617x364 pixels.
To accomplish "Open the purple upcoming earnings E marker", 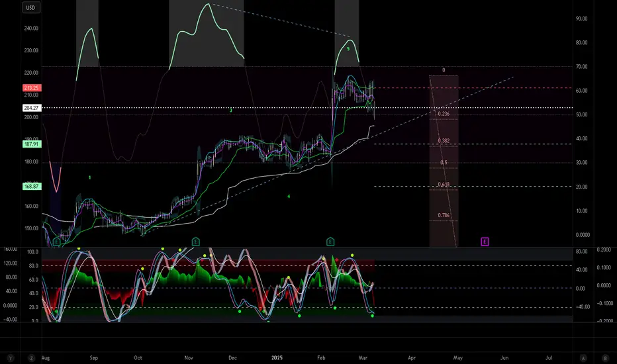I will tap(485, 242).
